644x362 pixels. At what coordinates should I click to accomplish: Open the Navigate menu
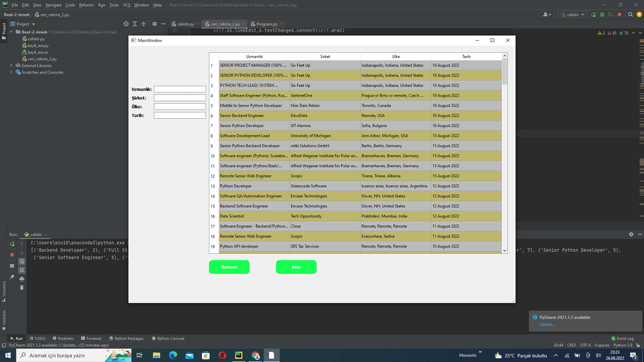tap(53, 5)
